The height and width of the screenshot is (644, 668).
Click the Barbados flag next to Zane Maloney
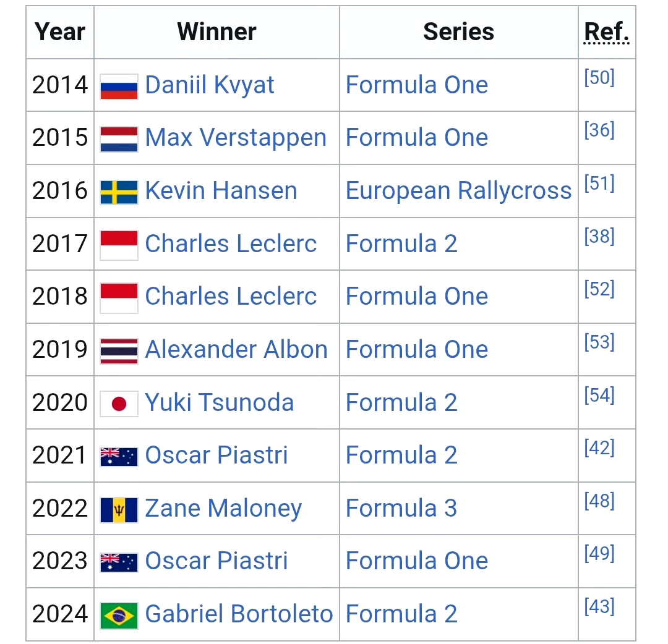(x=119, y=510)
